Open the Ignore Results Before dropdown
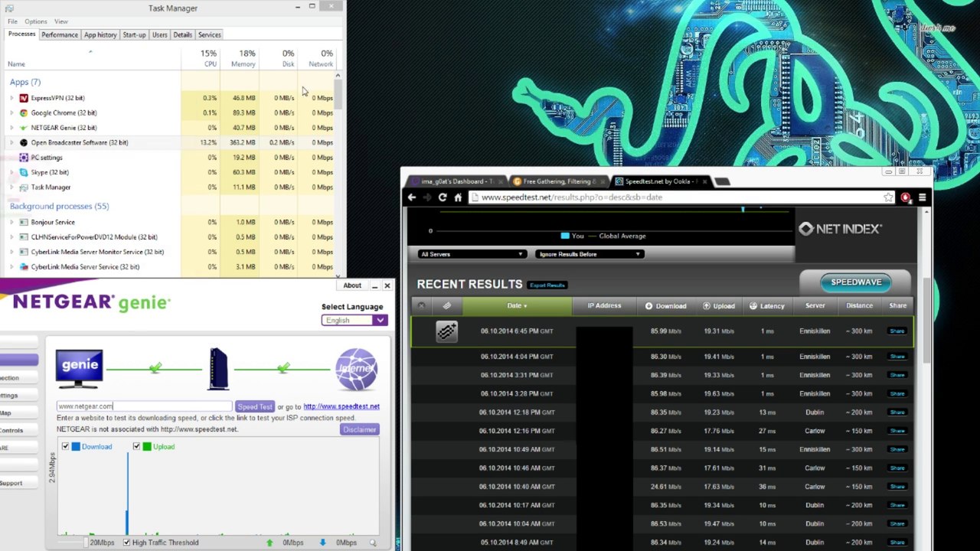 tap(588, 254)
